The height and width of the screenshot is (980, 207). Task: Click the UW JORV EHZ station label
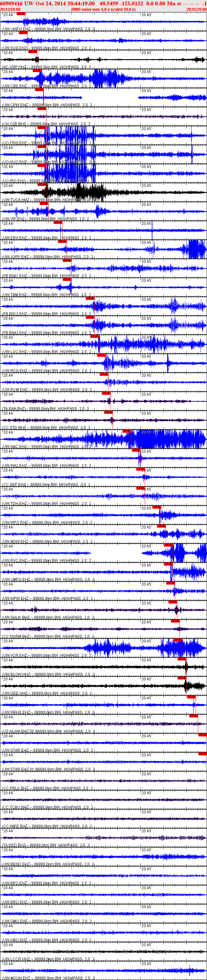point(16,257)
